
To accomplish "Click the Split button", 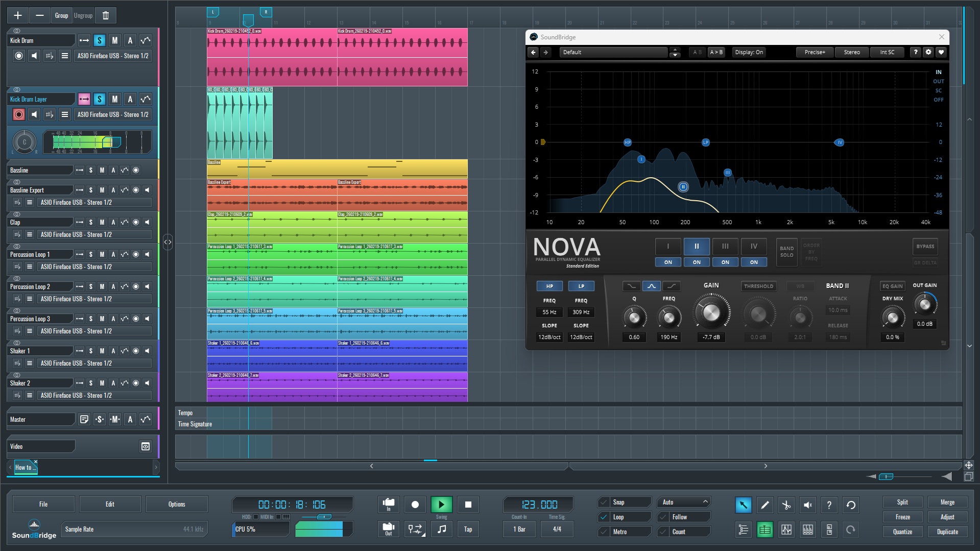I will click(902, 502).
